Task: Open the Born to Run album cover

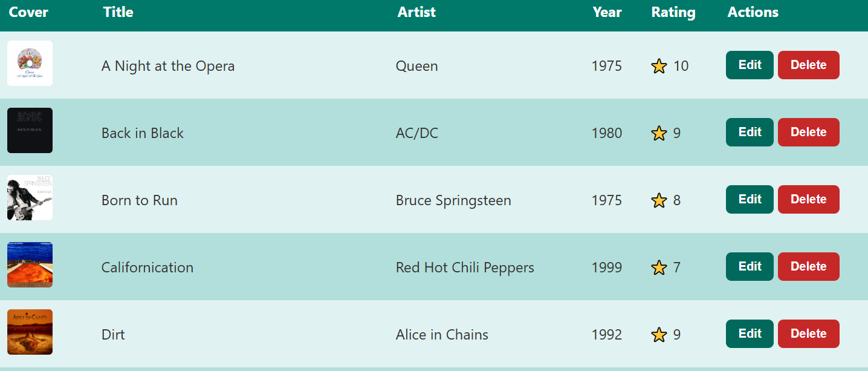Action: 30,198
